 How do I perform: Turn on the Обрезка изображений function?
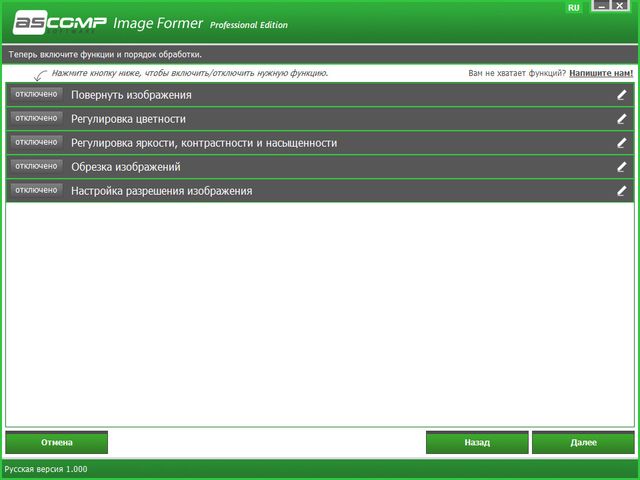(36, 166)
